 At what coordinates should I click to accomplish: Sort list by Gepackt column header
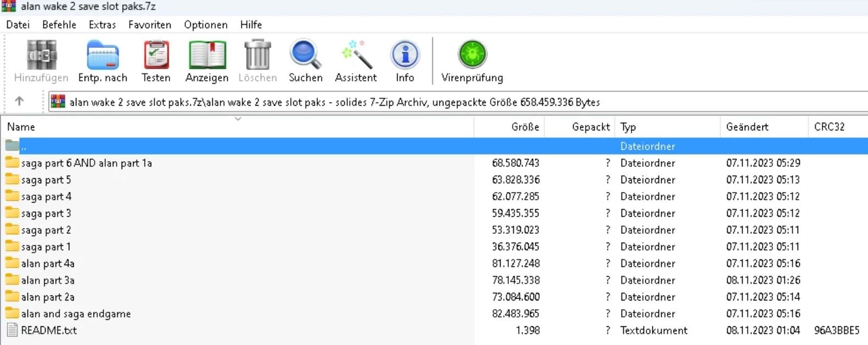click(580, 127)
